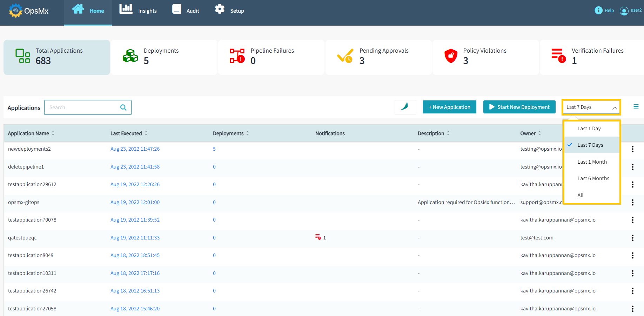Switch to the Insights tab
The image size is (644, 316).
coord(138,11)
